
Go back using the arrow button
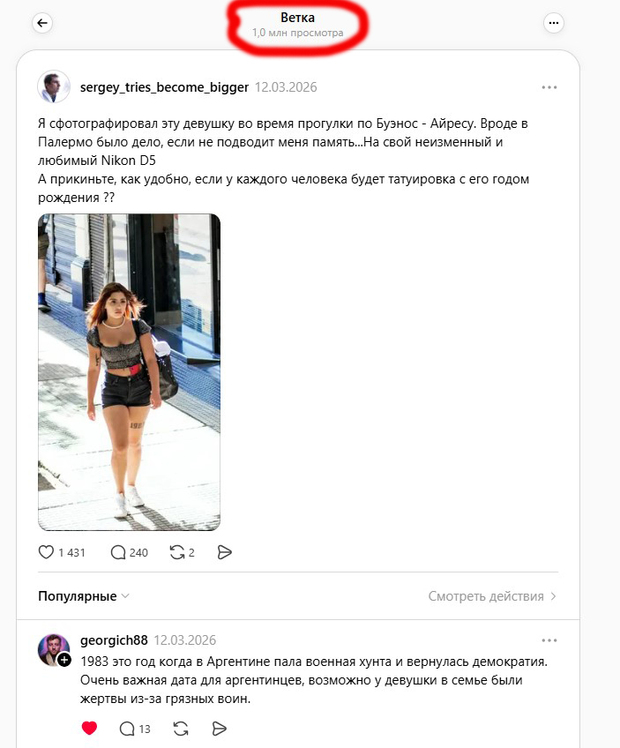pyautogui.click(x=42, y=23)
